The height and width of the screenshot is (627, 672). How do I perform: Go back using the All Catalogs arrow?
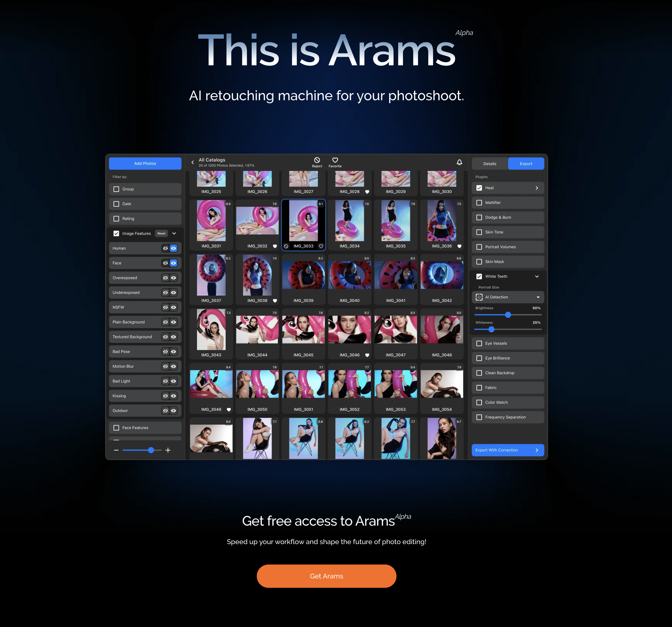pyautogui.click(x=193, y=163)
